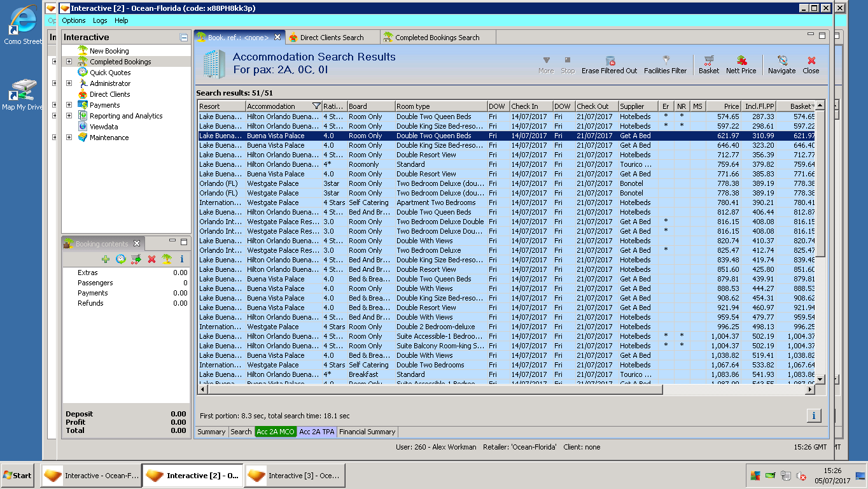The image size is (868, 489).
Task: Switch to the Acc 2A TPA tab
Action: pyautogui.click(x=316, y=432)
